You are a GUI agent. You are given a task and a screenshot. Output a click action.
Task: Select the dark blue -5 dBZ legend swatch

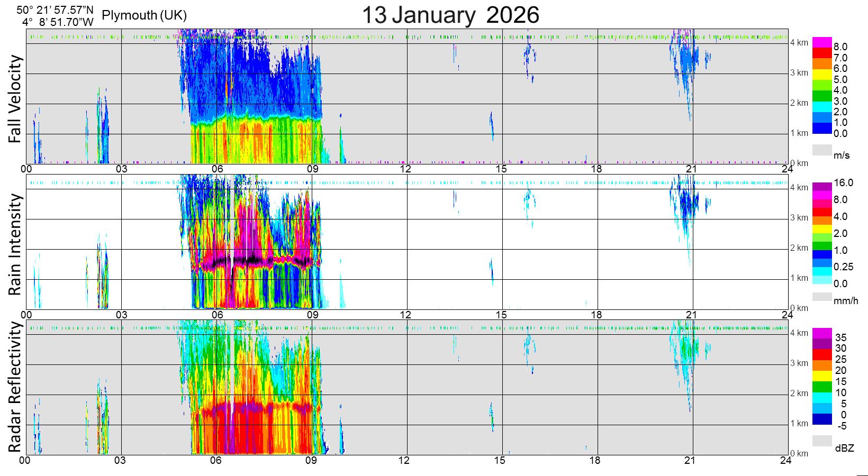pyautogui.click(x=822, y=419)
